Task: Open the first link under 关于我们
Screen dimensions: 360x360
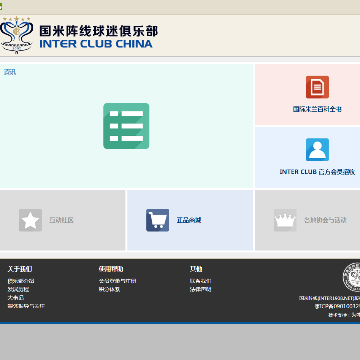Action: pyautogui.click(x=21, y=281)
